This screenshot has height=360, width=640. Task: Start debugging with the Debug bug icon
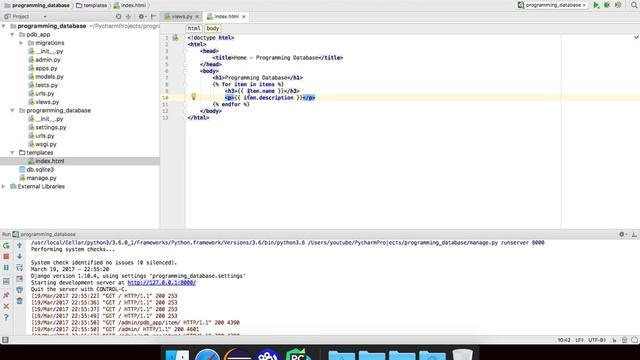tap(607, 5)
